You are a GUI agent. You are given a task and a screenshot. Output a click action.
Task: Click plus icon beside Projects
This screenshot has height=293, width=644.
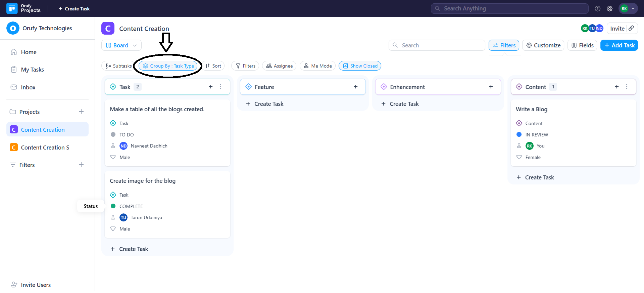pyautogui.click(x=81, y=112)
